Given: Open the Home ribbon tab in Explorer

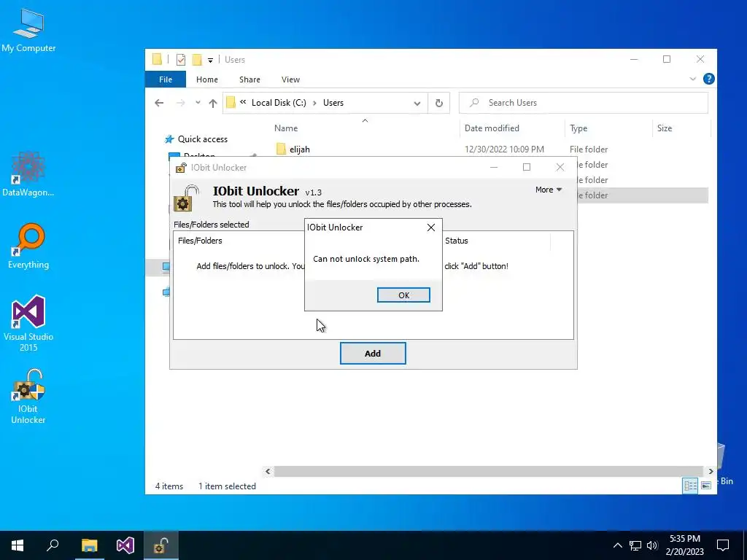Looking at the screenshot, I should 206,79.
